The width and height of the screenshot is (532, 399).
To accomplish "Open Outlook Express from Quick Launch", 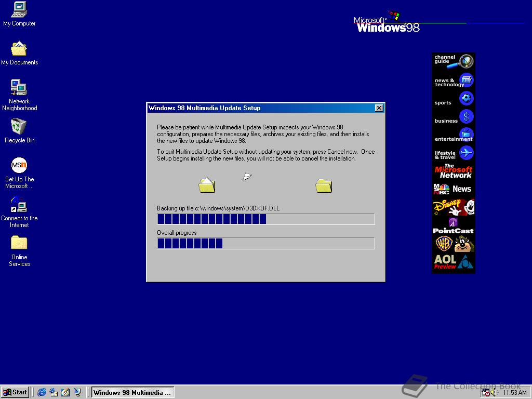I will [54, 392].
